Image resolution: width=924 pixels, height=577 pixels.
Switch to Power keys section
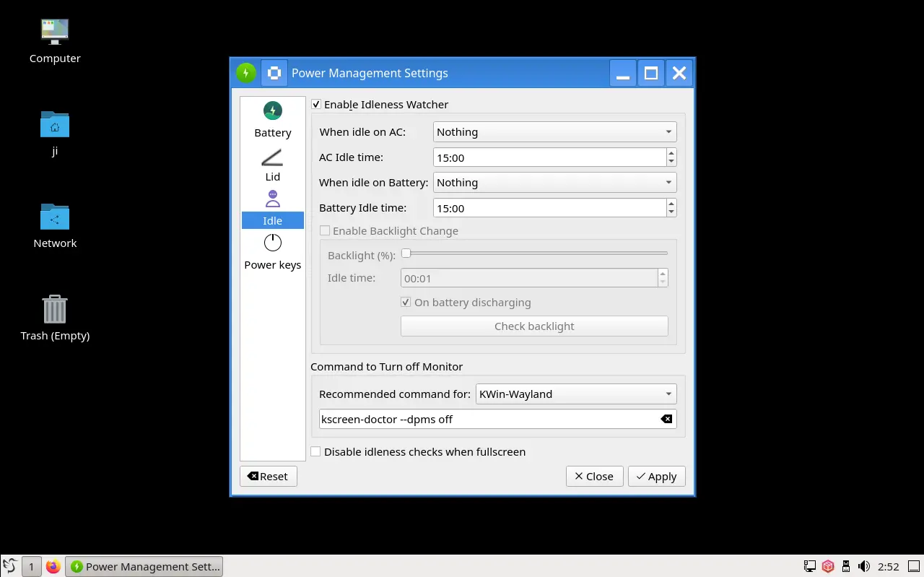(272, 252)
